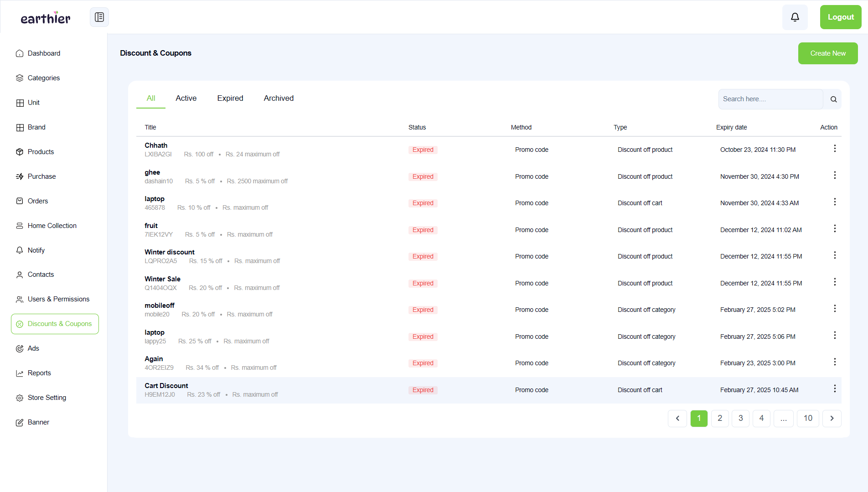The image size is (868, 492).
Task: Click the Expired status badge on Chhath
Action: click(x=423, y=150)
